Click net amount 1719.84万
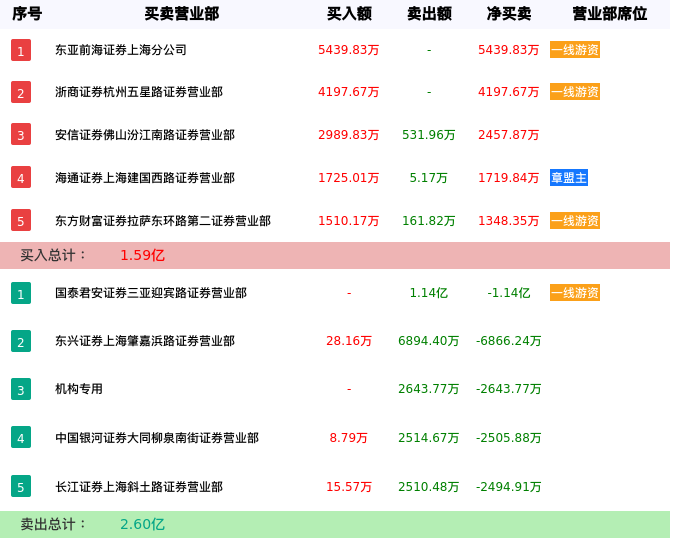This screenshot has height=540, width=676. click(508, 178)
